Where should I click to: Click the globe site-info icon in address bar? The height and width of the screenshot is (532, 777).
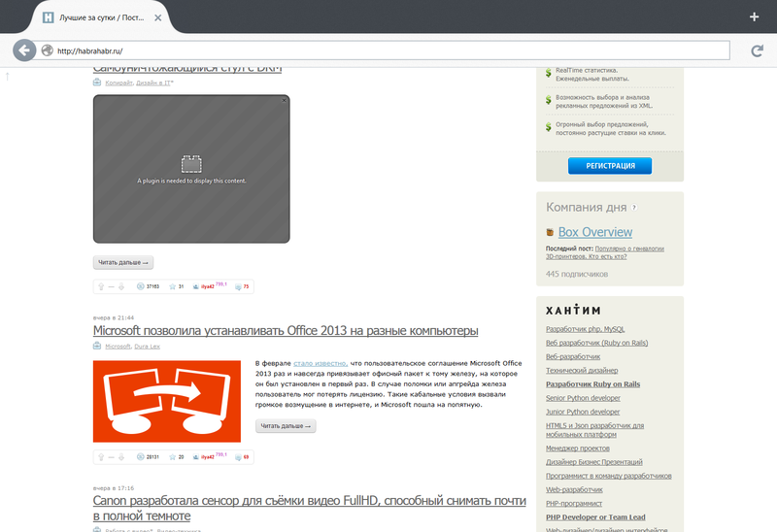pyautogui.click(x=47, y=50)
